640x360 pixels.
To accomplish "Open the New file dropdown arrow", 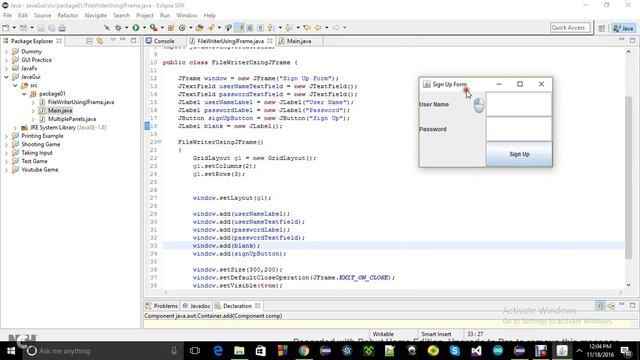I will click(14, 28).
